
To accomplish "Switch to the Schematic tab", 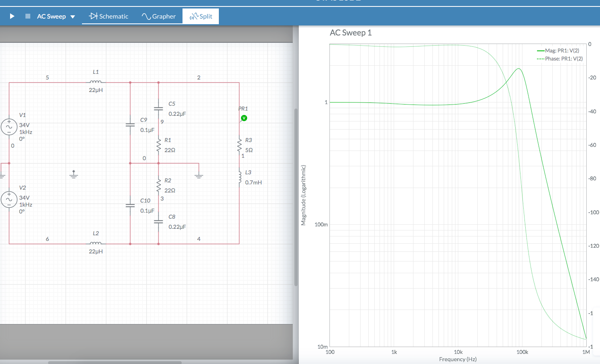I will click(109, 16).
